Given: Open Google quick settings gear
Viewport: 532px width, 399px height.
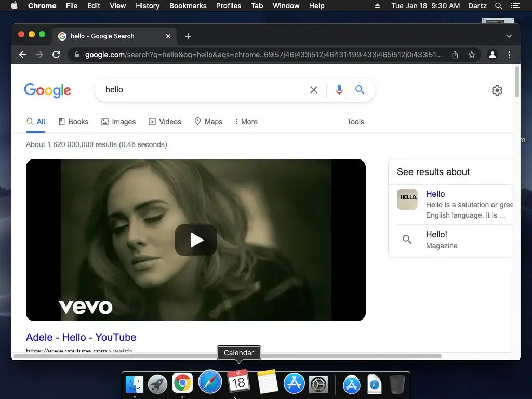Looking at the screenshot, I should [497, 90].
